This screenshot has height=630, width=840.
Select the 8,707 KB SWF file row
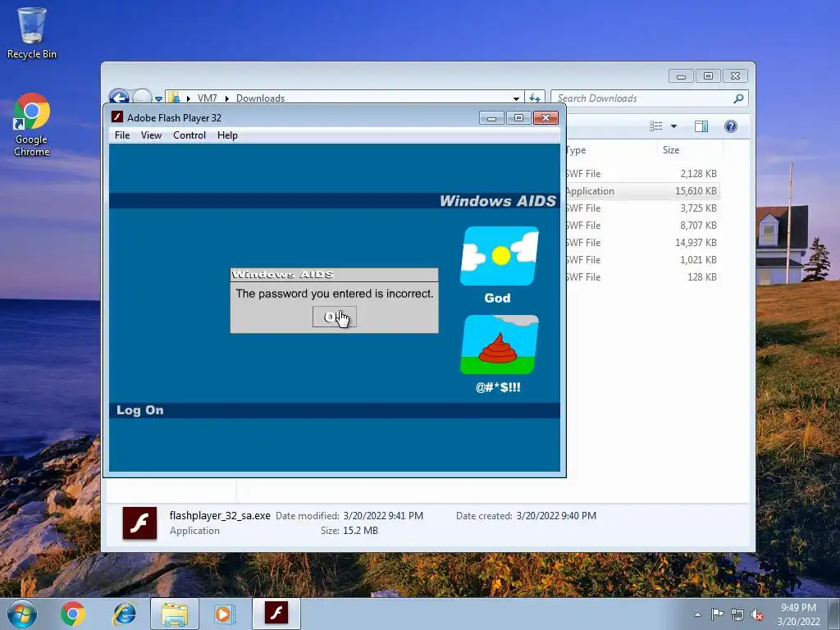click(641, 225)
